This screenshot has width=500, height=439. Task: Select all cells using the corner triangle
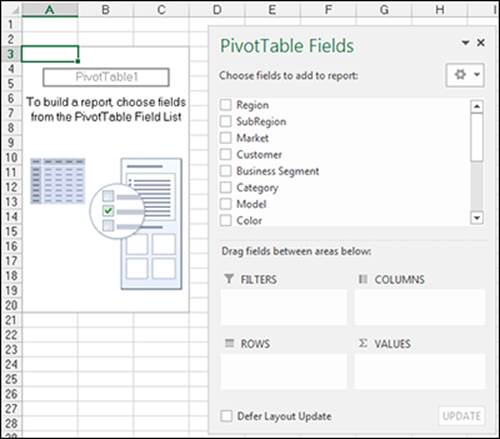[14, 10]
